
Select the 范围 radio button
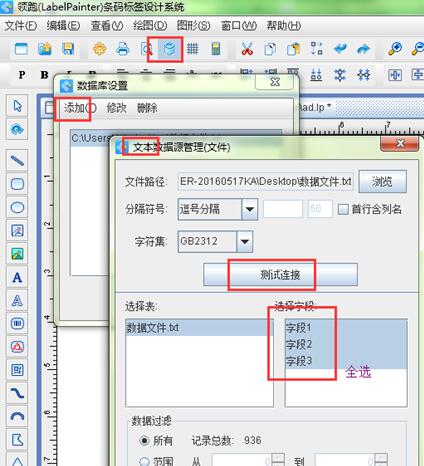(x=144, y=461)
